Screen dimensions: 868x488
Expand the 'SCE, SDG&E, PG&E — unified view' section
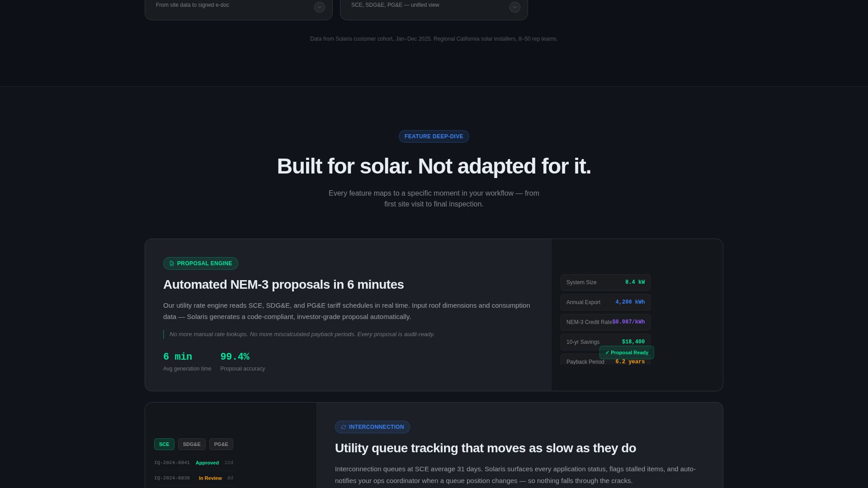[x=514, y=7]
